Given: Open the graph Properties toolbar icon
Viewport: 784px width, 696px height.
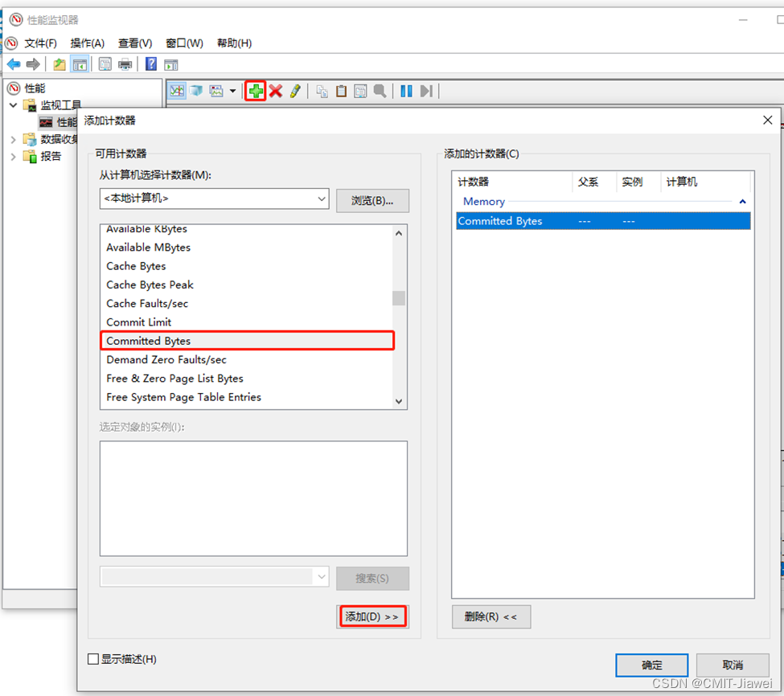Looking at the screenshot, I should [360, 91].
